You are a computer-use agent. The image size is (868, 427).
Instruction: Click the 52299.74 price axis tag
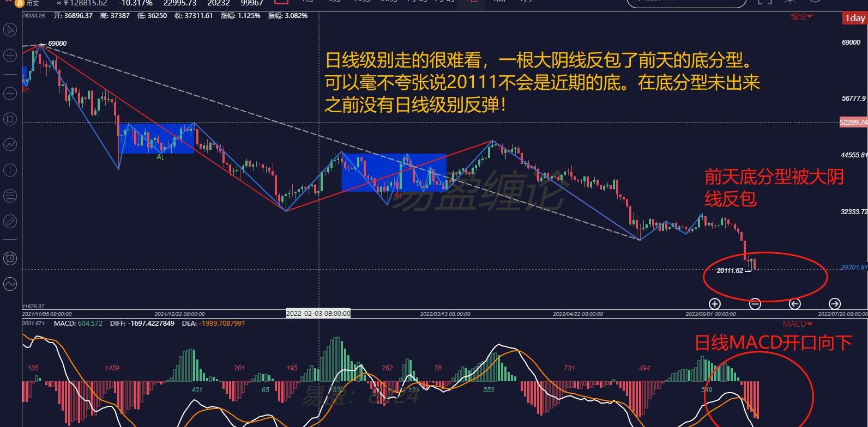pos(853,123)
